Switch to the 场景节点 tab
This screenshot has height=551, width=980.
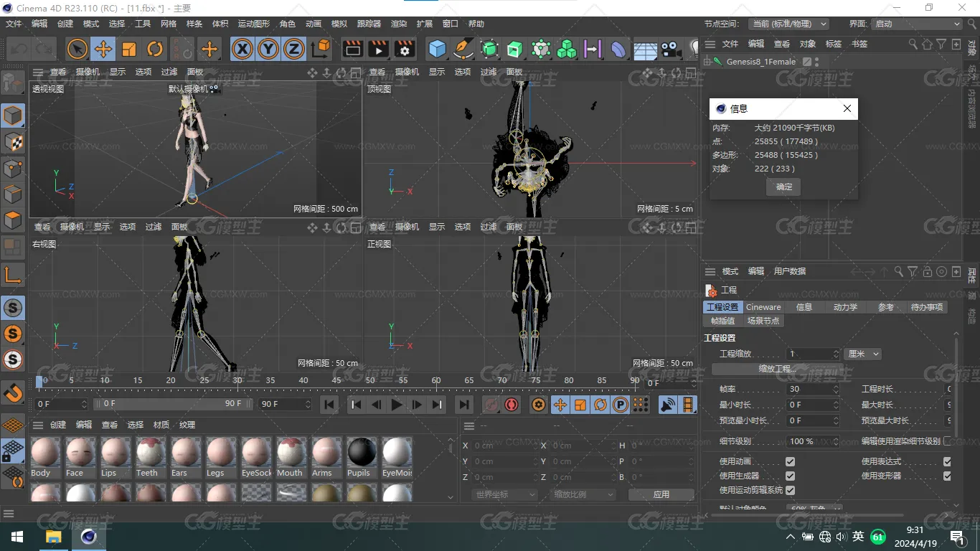click(763, 321)
